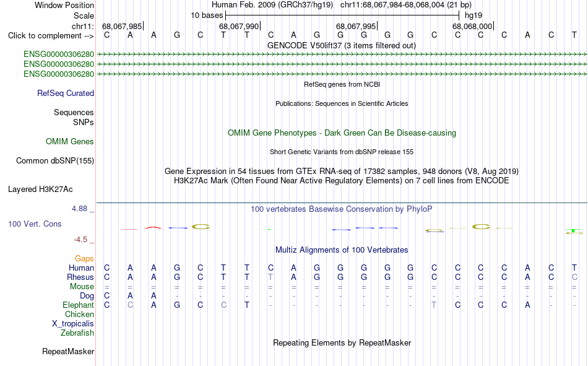Select the Rhesus species label
This screenshot has width=588, height=366.
[x=80, y=277]
